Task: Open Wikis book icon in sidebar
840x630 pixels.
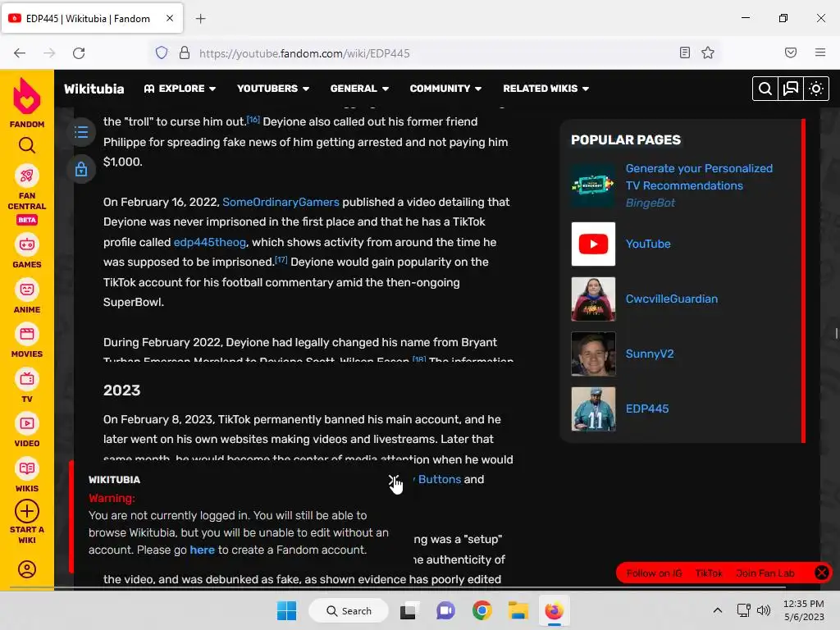Action: tap(27, 468)
